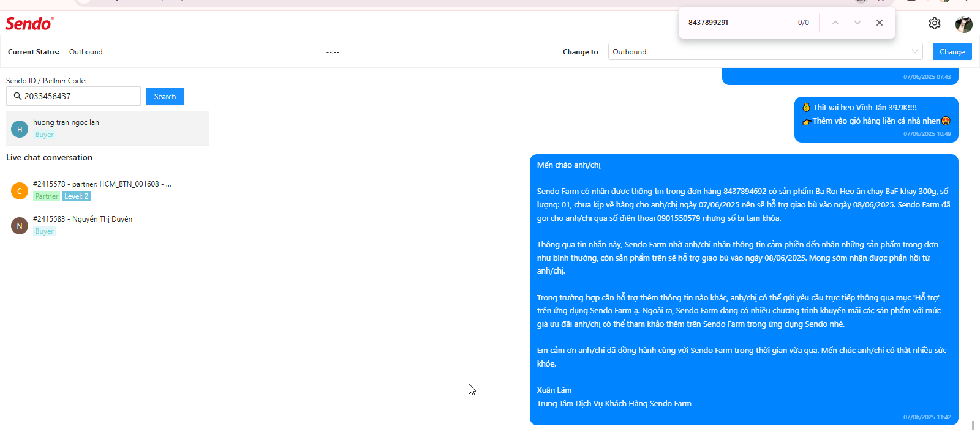The image size is (980, 432).
Task: Click the Sendo ID search field
Action: point(73,96)
